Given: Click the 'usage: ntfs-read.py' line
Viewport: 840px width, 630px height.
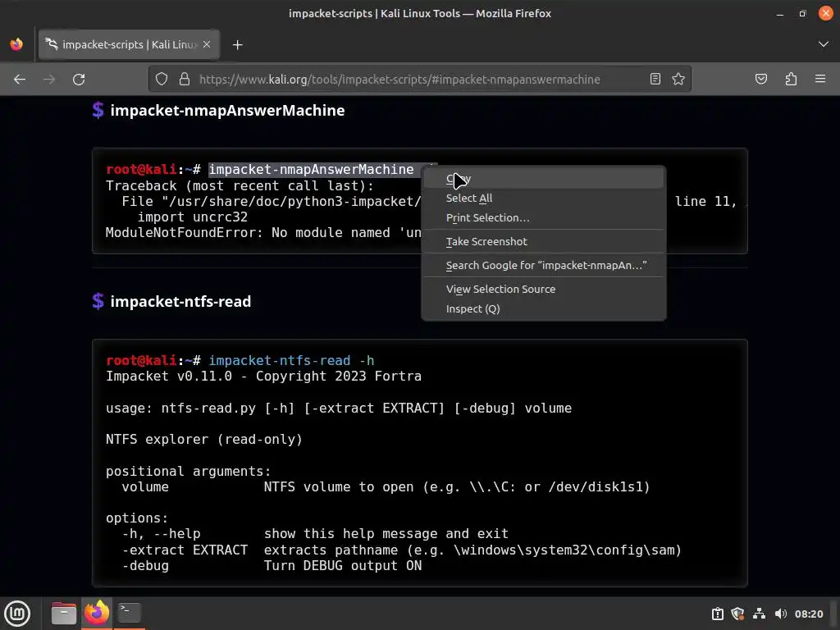Looking at the screenshot, I should (x=339, y=409).
